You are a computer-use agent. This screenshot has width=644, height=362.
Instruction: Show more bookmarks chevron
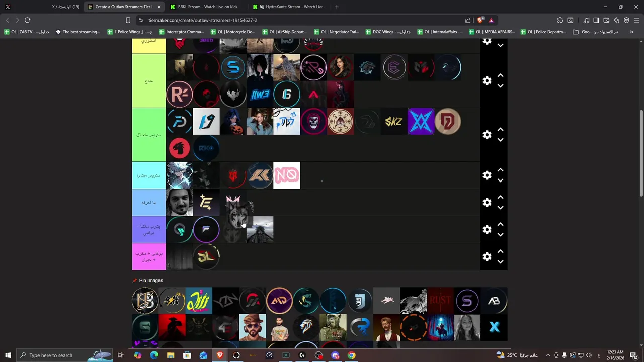click(631, 32)
